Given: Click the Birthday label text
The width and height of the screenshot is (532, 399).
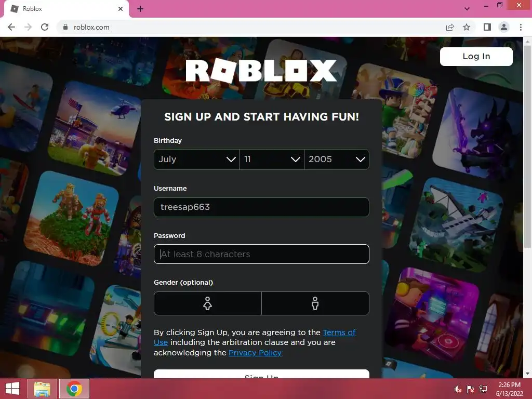Looking at the screenshot, I should tap(168, 140).
